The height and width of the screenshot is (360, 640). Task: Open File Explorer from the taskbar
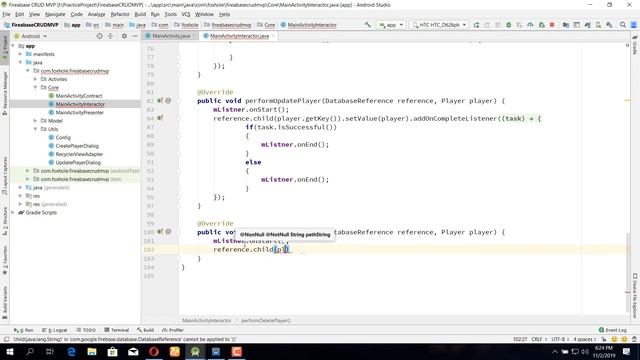[92, 351]
